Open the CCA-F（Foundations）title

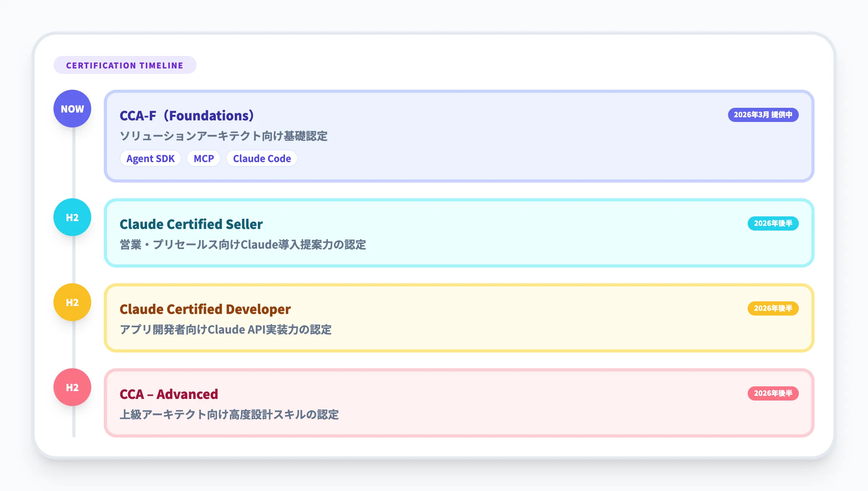click(187, 116)
